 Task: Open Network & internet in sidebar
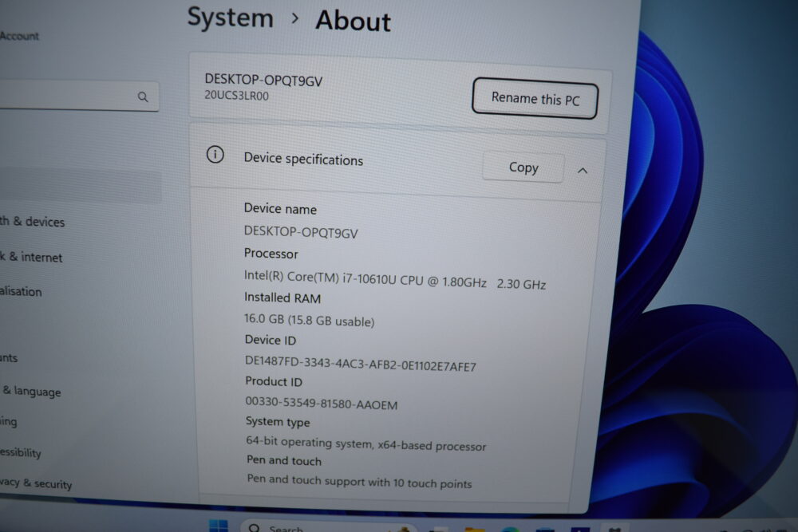click(x=31, y=257)
